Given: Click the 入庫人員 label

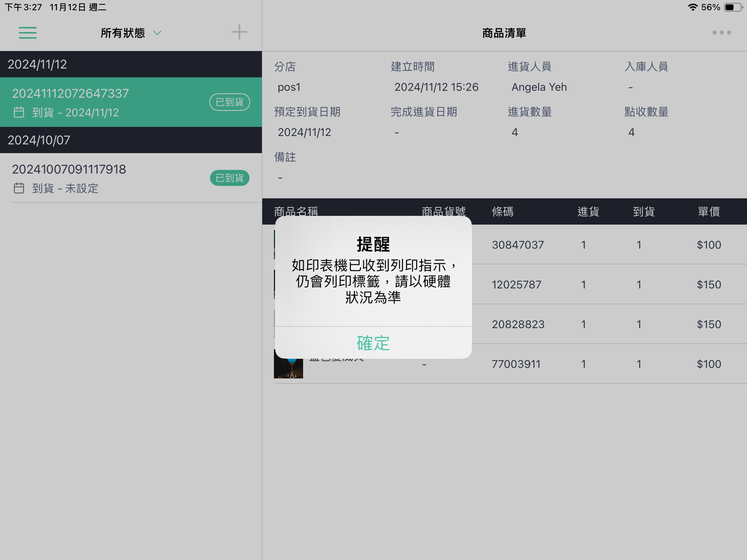Looking at the screenshot, I should (x=646, y=67).
